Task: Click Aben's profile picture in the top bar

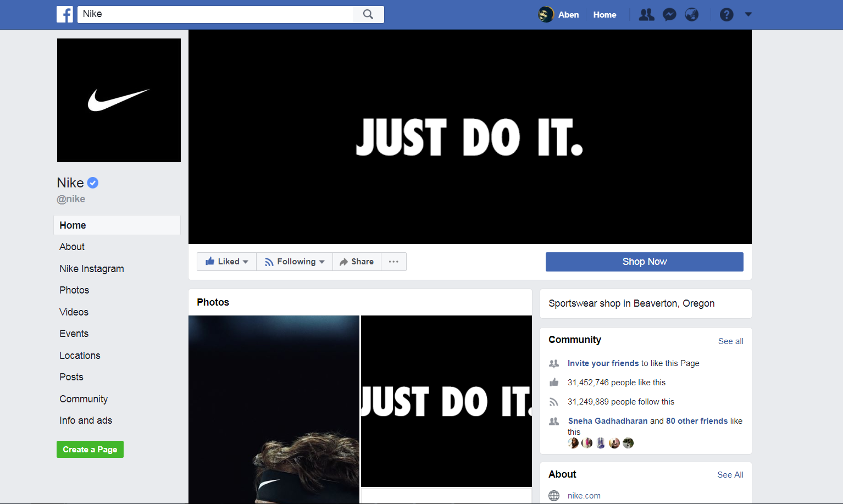Action: 546,14
